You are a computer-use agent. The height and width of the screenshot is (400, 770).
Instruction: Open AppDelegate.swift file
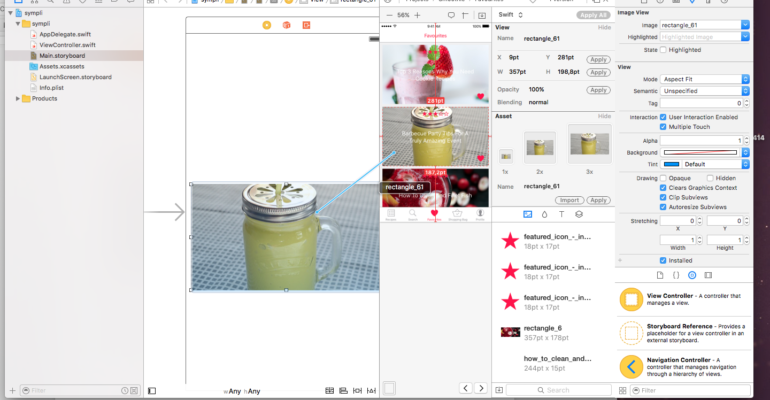click(x=60, y=34)
